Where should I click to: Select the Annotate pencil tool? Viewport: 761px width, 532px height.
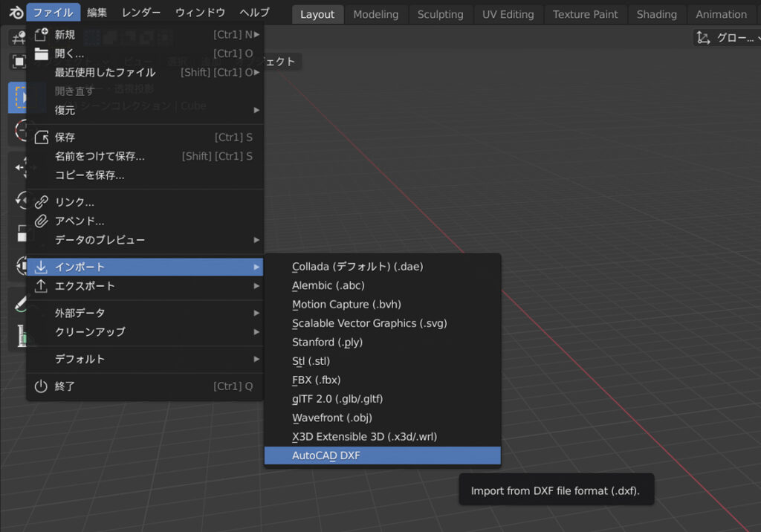coord(20,304)
